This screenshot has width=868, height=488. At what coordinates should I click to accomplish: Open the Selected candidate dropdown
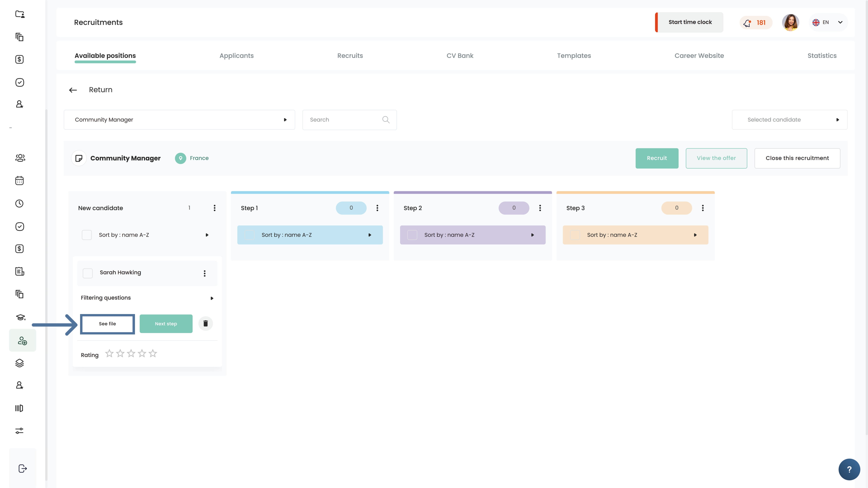point(789,120)
